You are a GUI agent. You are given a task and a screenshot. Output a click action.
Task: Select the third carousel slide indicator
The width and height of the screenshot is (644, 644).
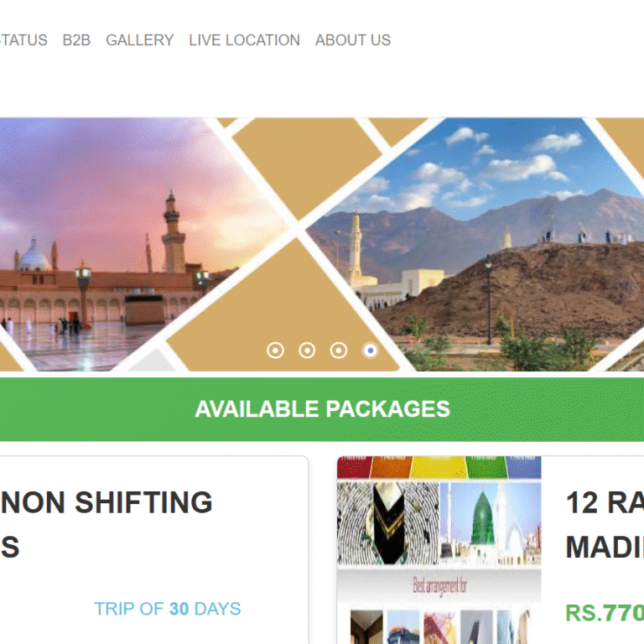click(339, 351)
